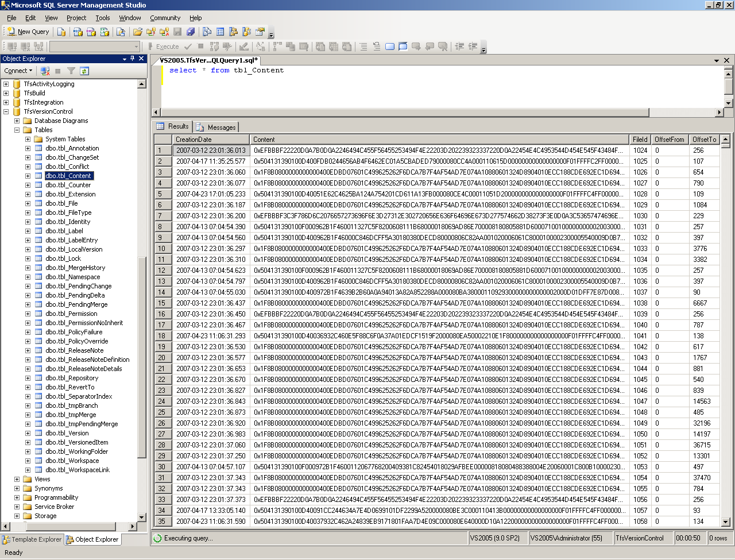This screenshot has height=560, width=735.
Task: Click the Stop icon in Object Explorer toolbar
Action: click(x=58, y=71)
